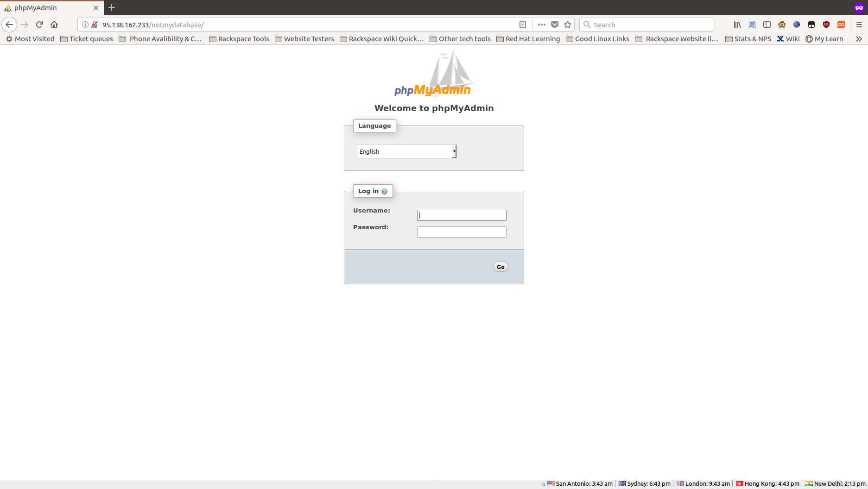The width and height of the screenshot is (868, 489).
Task: Click the Tampermonkey monkey extension icon
Action: pyautogui.click(x=781, y=25)
